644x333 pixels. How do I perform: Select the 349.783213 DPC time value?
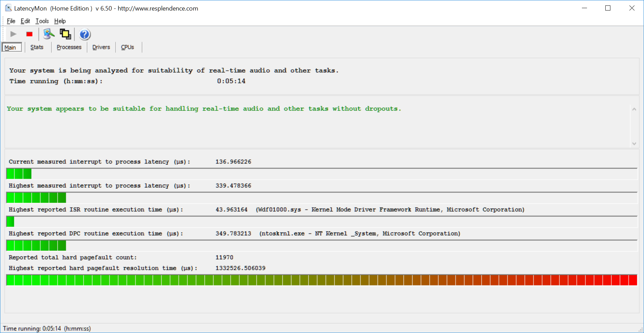coord(233,234)
